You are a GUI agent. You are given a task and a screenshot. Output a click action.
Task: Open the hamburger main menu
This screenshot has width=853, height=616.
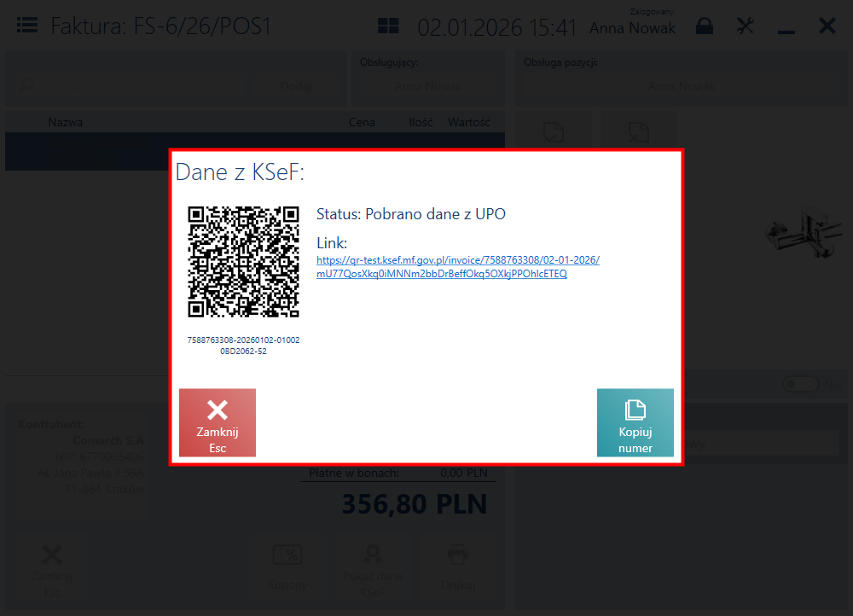pyautogui.click(x=27, y=26)
